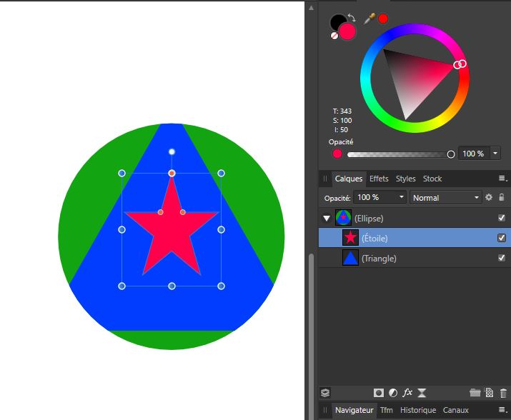Click the opacity slider handle
The image size is (511, 420).
[451, 154]
